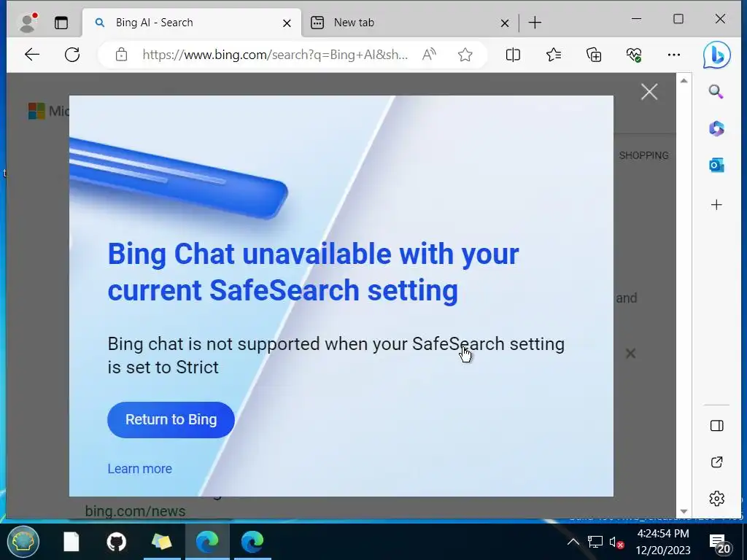Open the Edge profile icon
This screenshot has height=560, width=747.
(x=28, y=23)
